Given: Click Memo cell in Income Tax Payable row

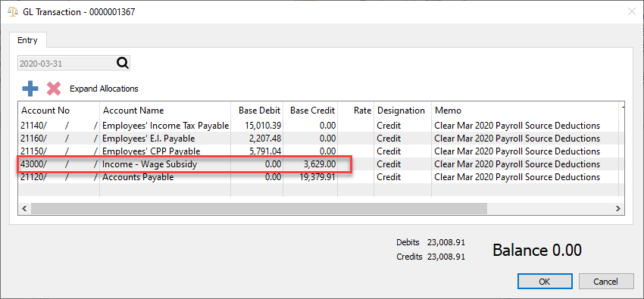Looking at the screenshot, I should click(525, 126).
